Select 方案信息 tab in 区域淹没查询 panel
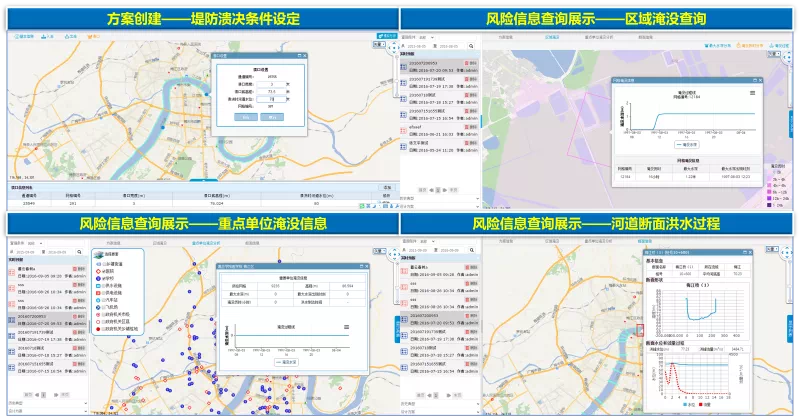The width and height of the screenshot is (800, 416). pyautogui.click(x=505, y=37)
